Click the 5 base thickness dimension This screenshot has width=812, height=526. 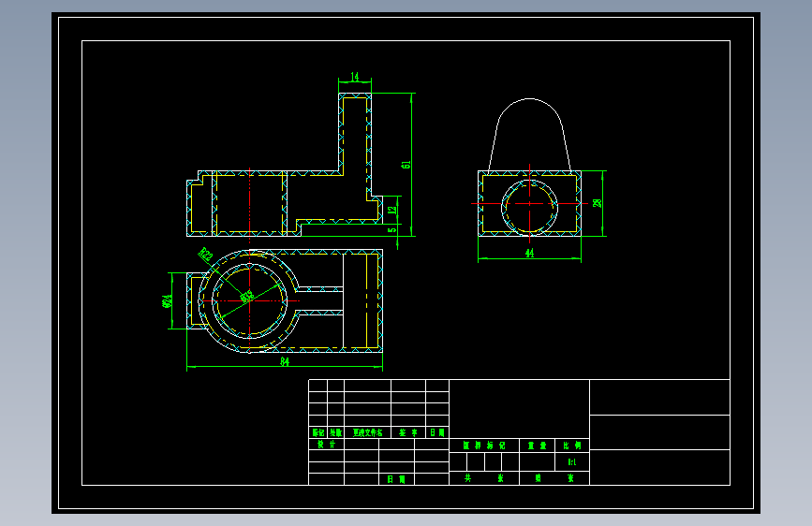pos(392,229)
